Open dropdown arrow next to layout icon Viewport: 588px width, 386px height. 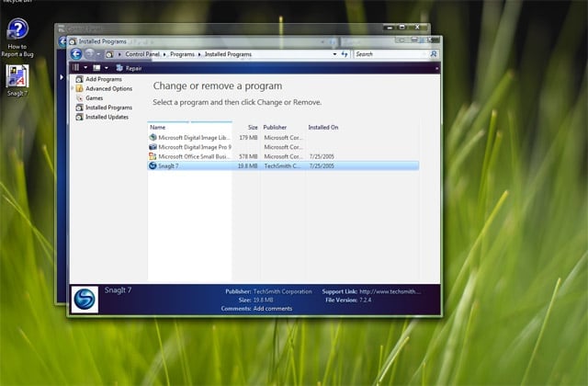[85, 68]
